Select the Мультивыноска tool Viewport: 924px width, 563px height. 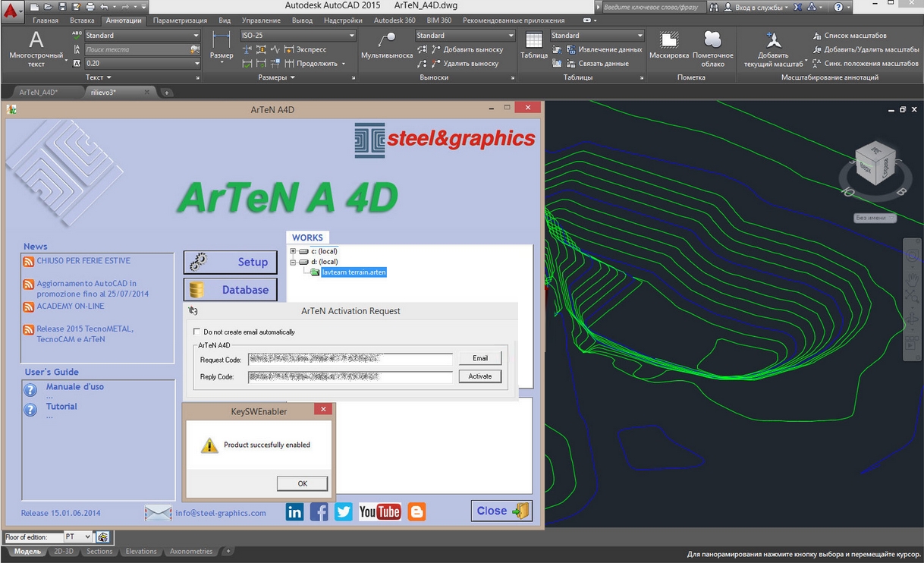point(387,46)
